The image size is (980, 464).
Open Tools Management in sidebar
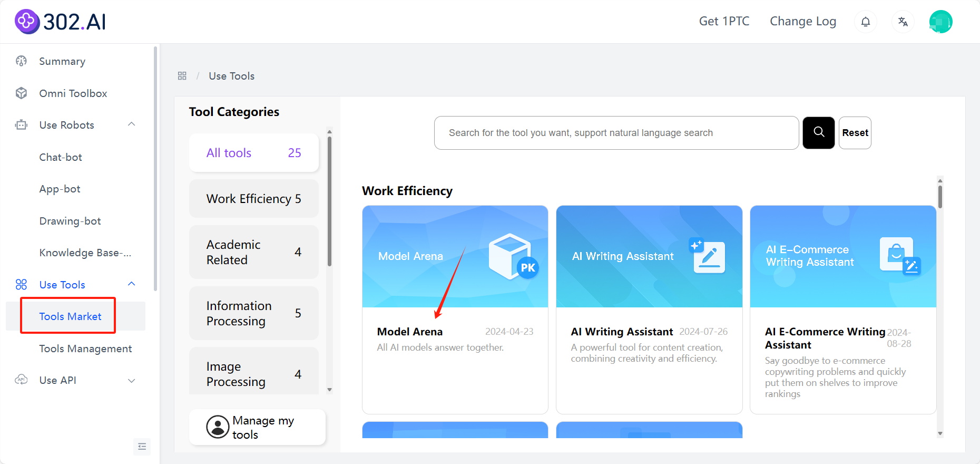(85, 349)
